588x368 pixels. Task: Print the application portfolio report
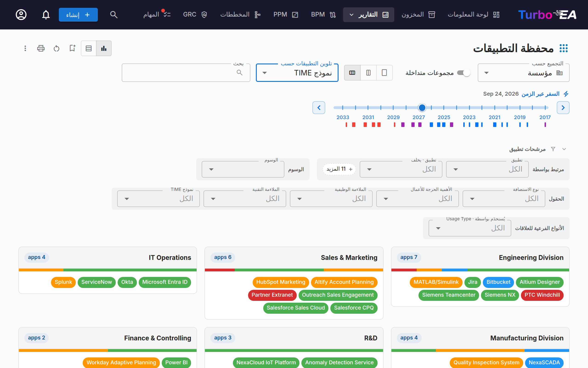[x=41, y=48]
